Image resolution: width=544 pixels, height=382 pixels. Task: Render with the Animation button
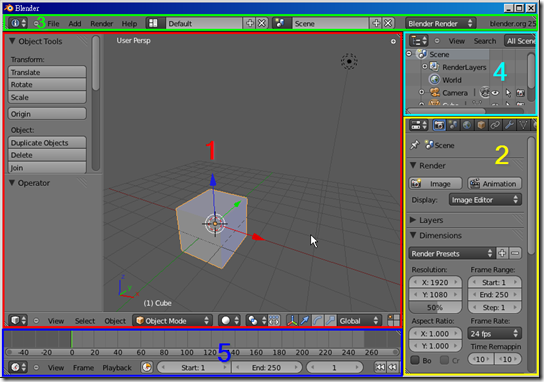tap(494, 183)
